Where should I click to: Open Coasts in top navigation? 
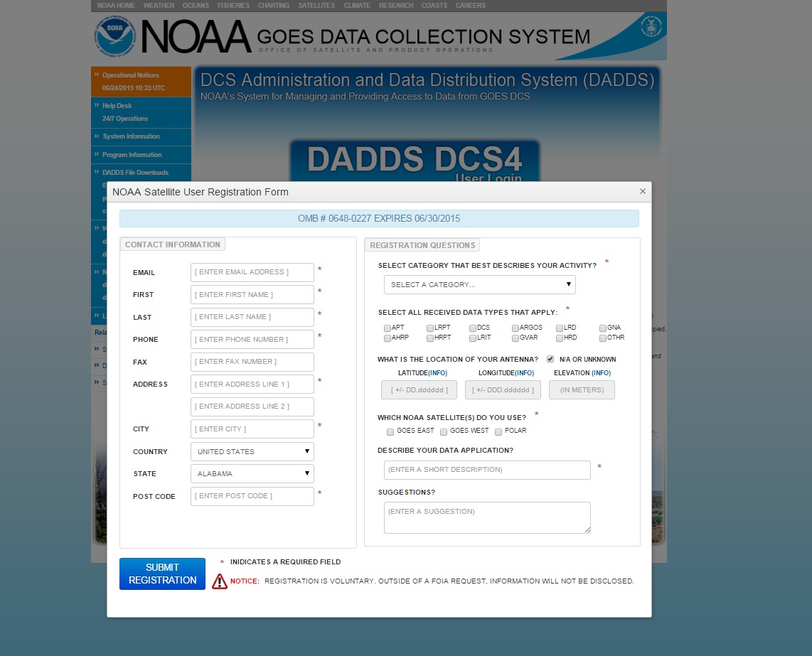[434, 5]
